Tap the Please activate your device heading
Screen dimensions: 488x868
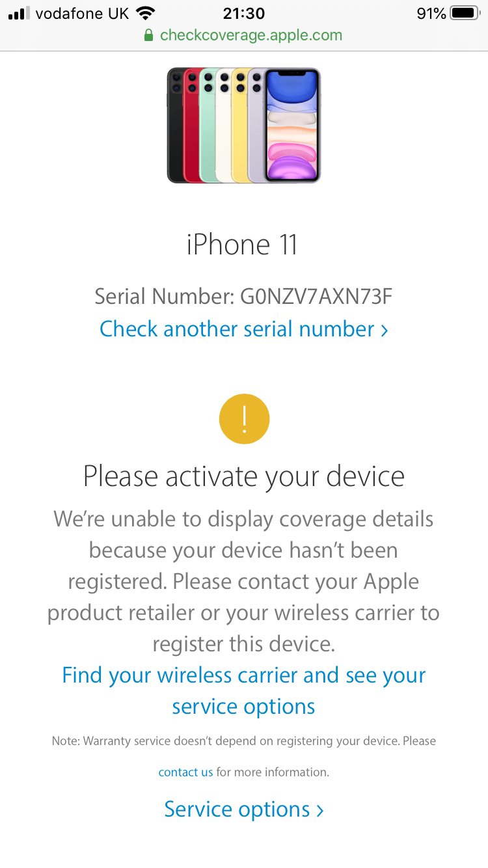[243, 477]
